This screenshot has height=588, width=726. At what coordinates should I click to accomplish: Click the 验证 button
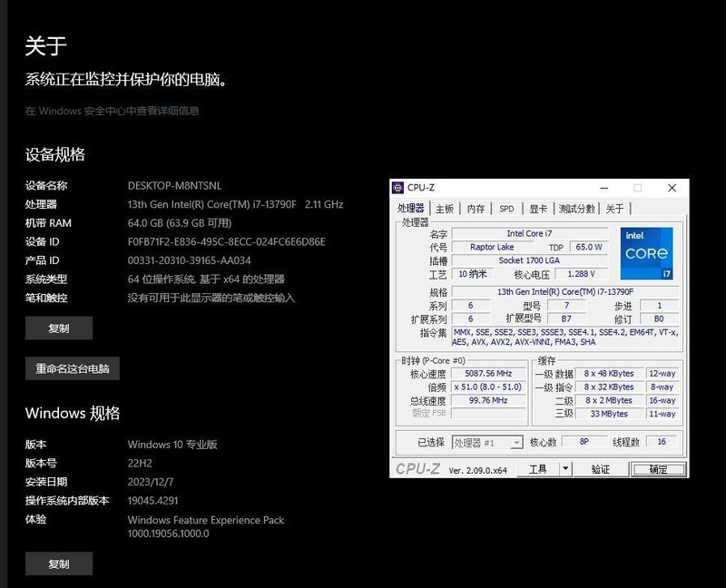602,468
